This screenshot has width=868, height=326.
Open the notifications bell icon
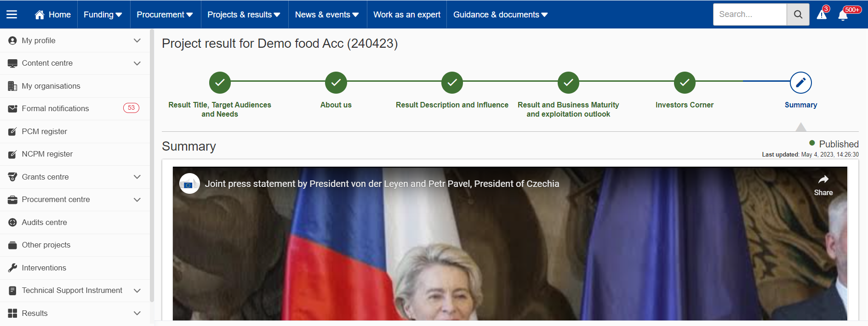click(x=843, y=16)
